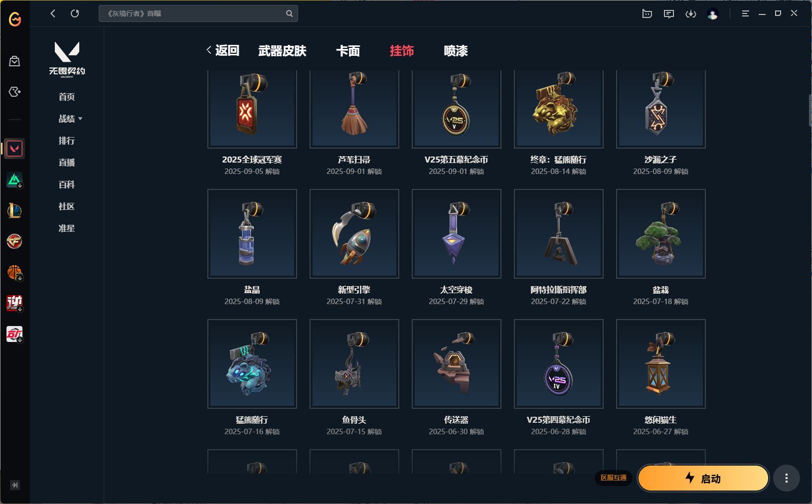Open the hamburger main menu
The height and width of the screenshot is (504, 812).
[x=745, y=14]
